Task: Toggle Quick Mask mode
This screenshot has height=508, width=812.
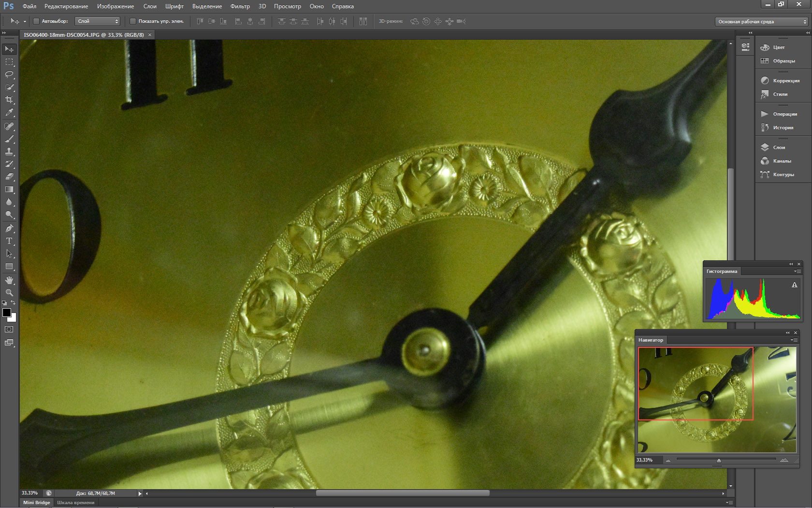Action: coord(9,329)
